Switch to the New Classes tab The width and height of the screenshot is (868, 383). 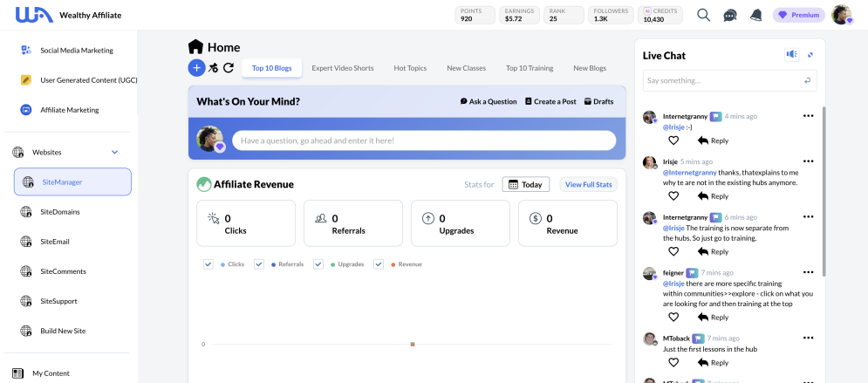click(x=466, y=68)
